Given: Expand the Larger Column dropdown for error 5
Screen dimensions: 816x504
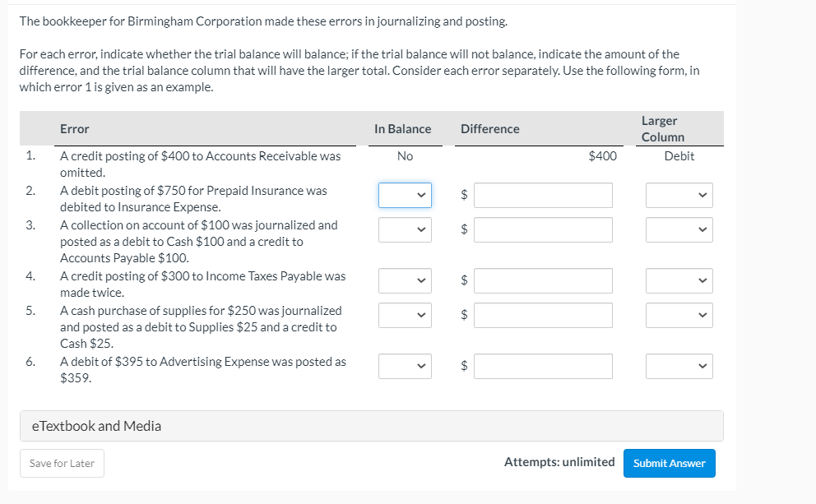Looking at the screenshot, I should point(679,315).
